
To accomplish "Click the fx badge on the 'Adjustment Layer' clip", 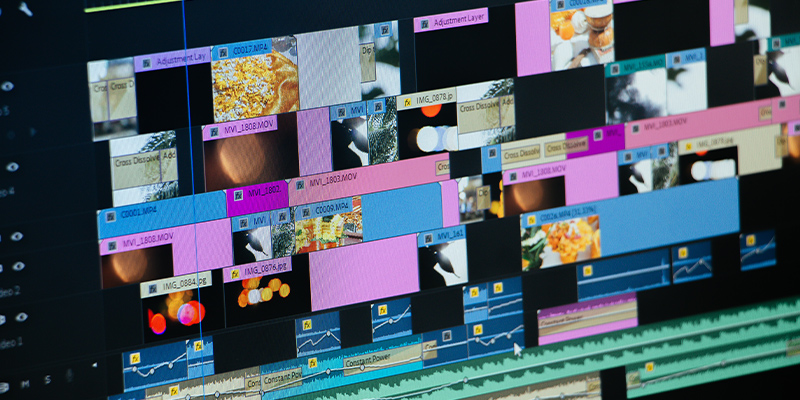I will click(424, 23).
